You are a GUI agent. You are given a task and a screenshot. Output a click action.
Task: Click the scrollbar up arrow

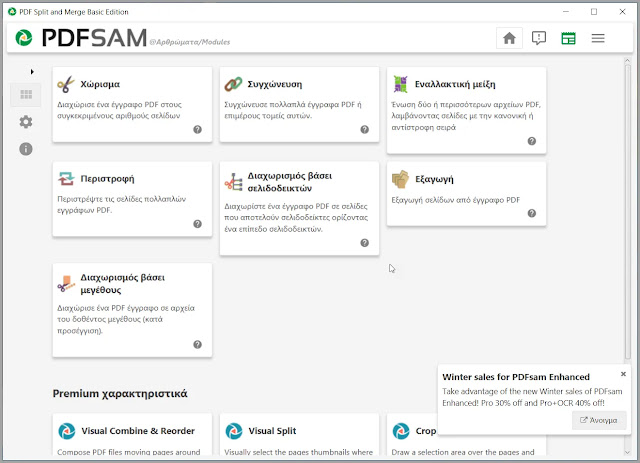(x=628, y=60)
